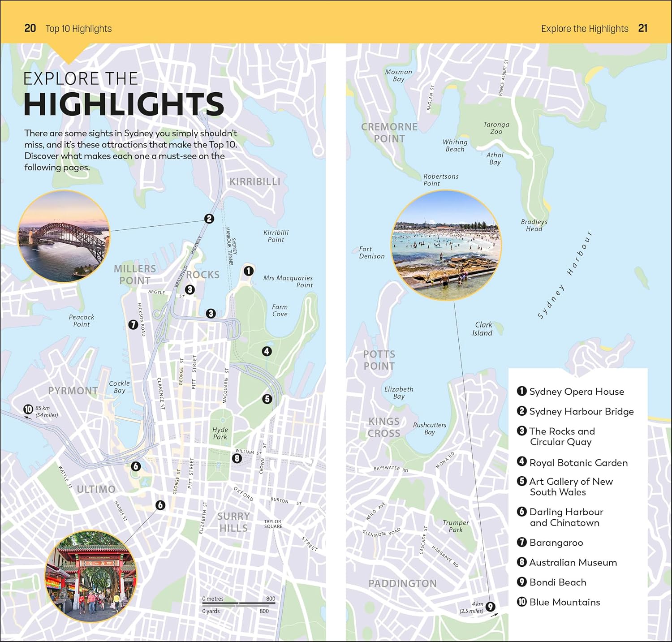Open the Chinatown gate circular photo
Screen dimensions: 672x642
point(90,576)
